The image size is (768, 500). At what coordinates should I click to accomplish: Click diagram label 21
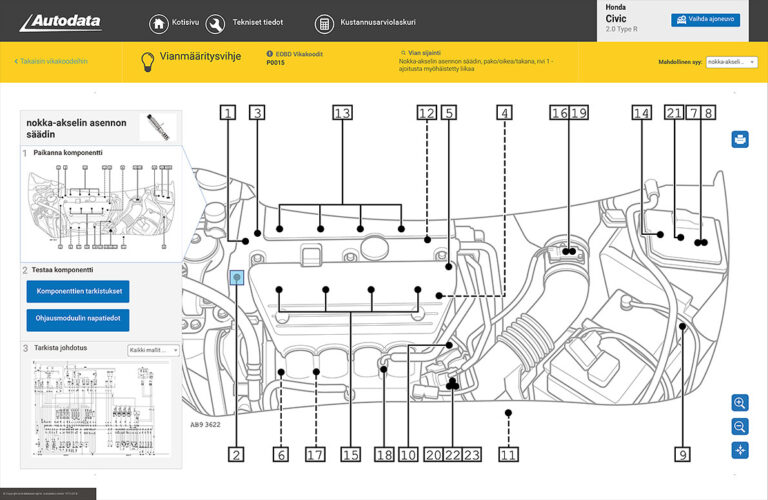coord(674,113)
